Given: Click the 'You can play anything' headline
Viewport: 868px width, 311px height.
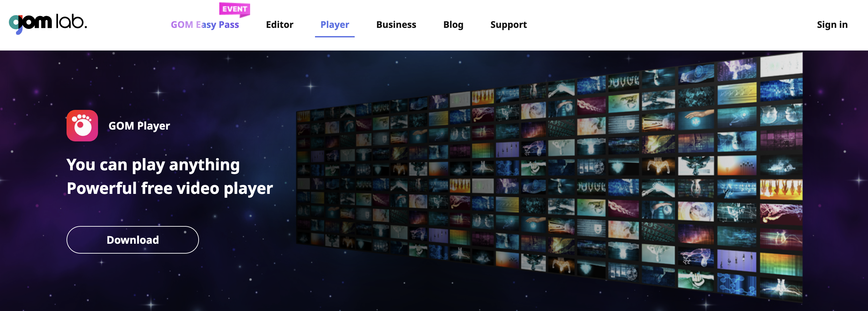Looking at the screenshot, I should [x=153, y=165].
